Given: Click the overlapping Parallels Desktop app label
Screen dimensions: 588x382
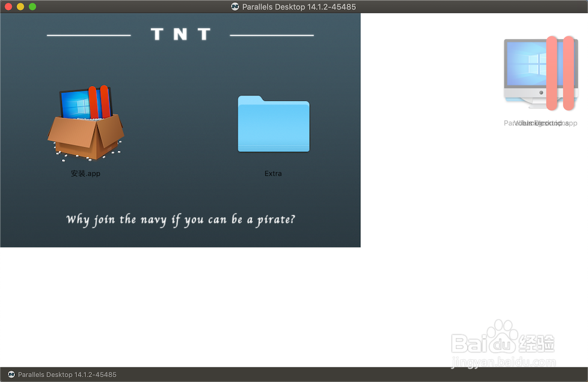Looking at the screenshot, I should coord(541,123).
